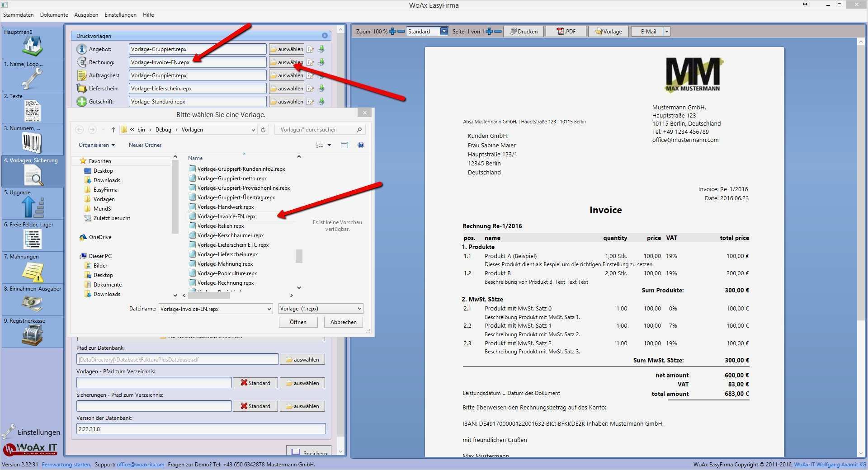Click the Version der Datenbank field
Viewport: 868px width, 470px height.
pos(201,429)
